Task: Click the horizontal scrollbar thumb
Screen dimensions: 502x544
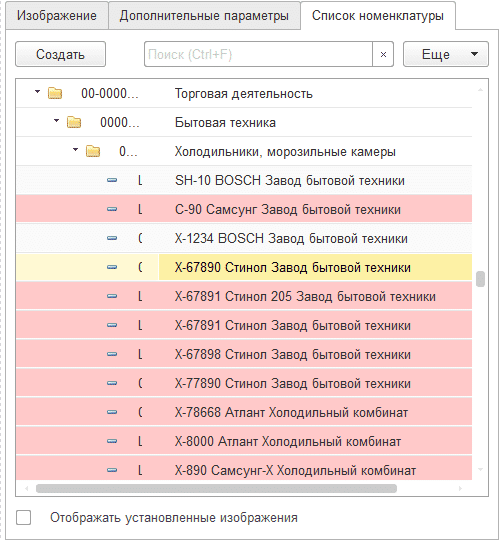Action: 216,488
